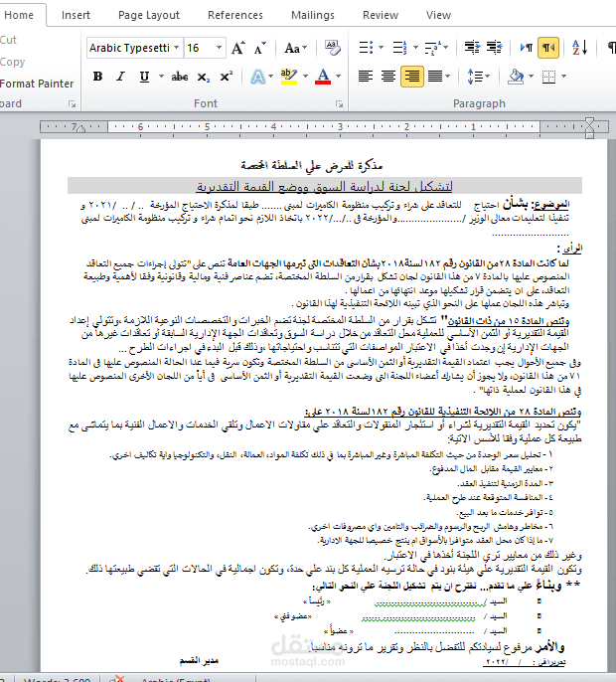
Task: Click the Shading paint bucket icon
Action: pos(516,77)
